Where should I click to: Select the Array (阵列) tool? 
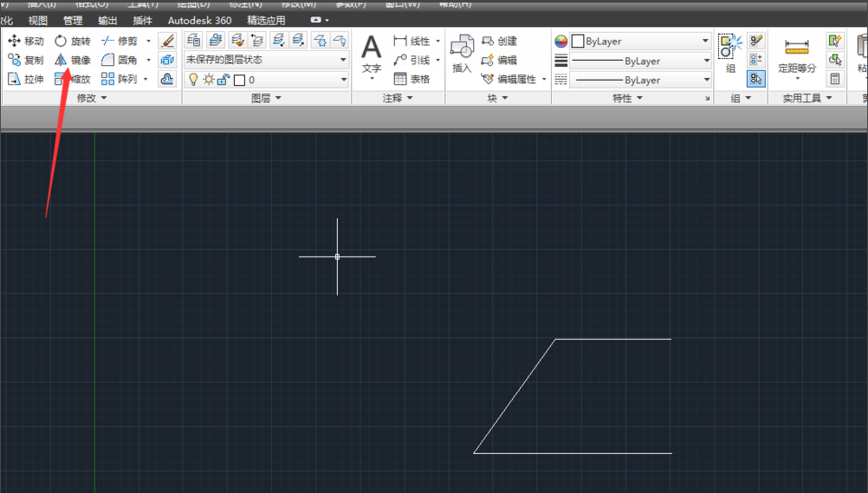click(119, 79)
